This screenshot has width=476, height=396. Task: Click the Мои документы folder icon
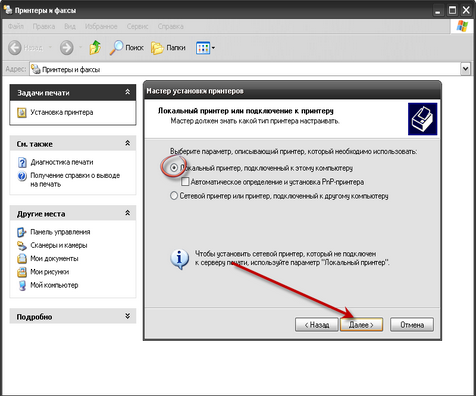[22, 259]
